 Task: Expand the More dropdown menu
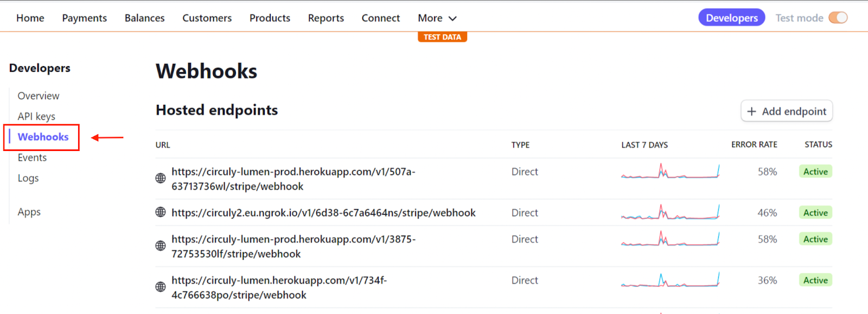(x=437, y=18)
